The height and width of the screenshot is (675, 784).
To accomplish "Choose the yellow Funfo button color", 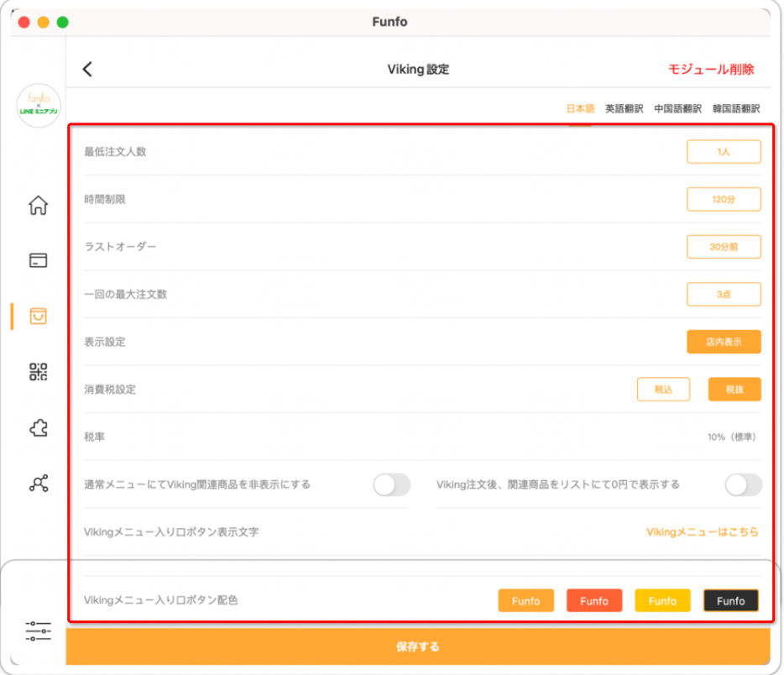I will [662, 600].
